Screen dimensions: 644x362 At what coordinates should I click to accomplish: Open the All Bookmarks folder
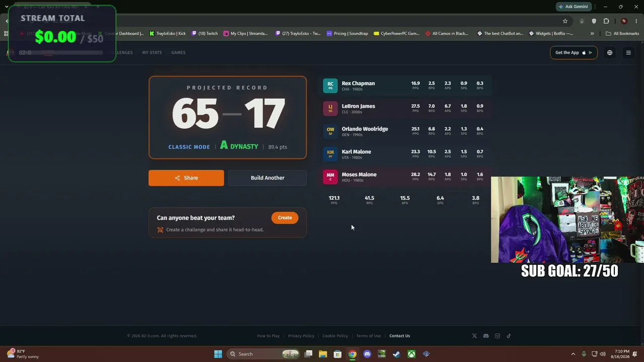coord(622,34)
